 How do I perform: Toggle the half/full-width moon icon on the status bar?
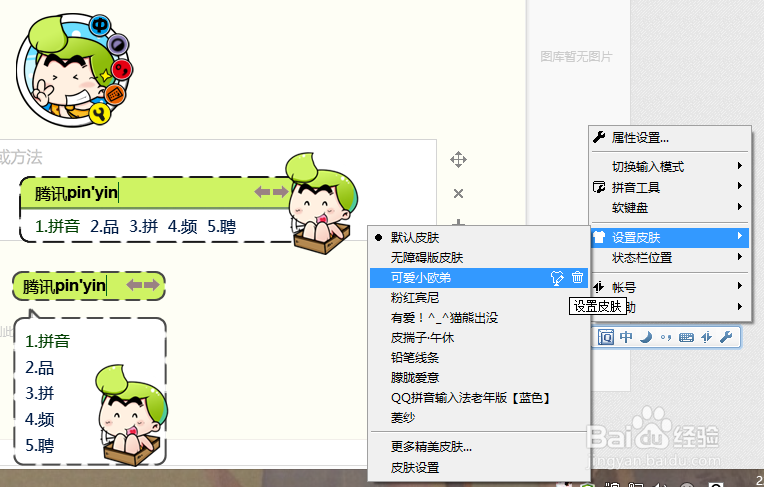coord(646,337)
